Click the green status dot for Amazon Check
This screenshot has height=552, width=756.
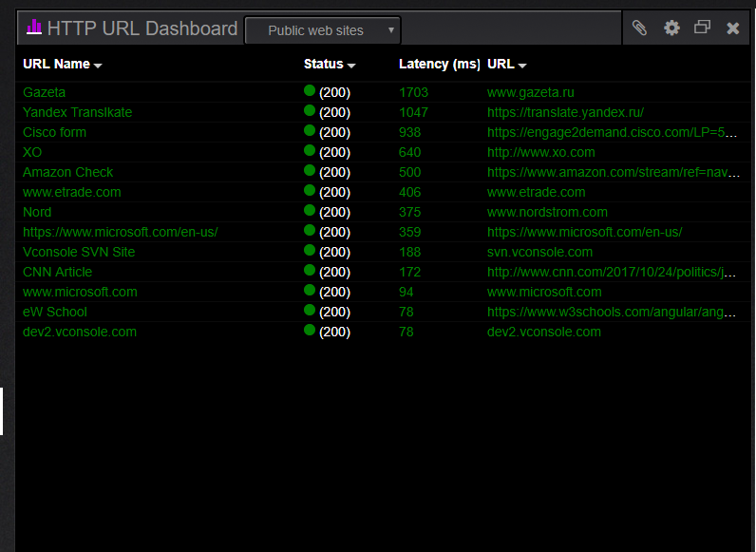(x=310, y=170)
